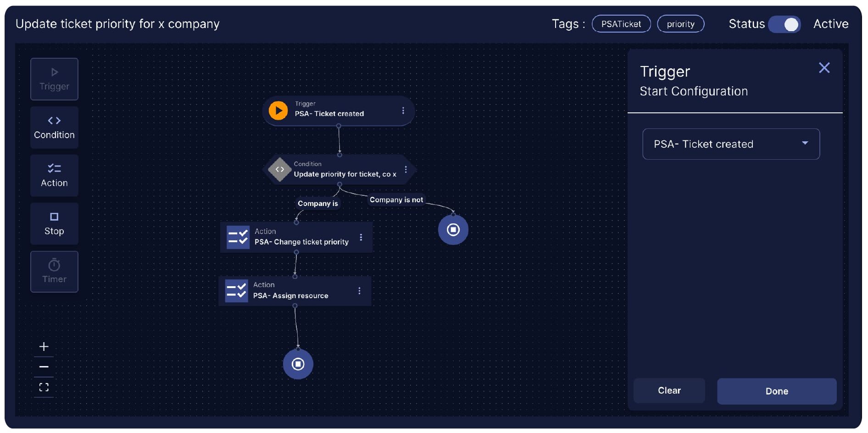Screen dimensions: 868x433
Task: Zoom in with the plus icon
Action: click(x=44, y=346)
